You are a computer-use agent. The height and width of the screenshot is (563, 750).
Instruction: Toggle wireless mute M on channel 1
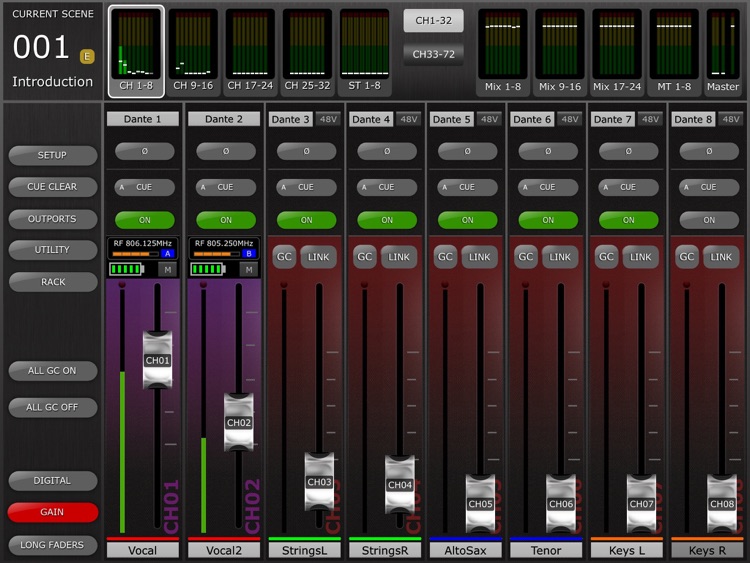coord(168,270)
